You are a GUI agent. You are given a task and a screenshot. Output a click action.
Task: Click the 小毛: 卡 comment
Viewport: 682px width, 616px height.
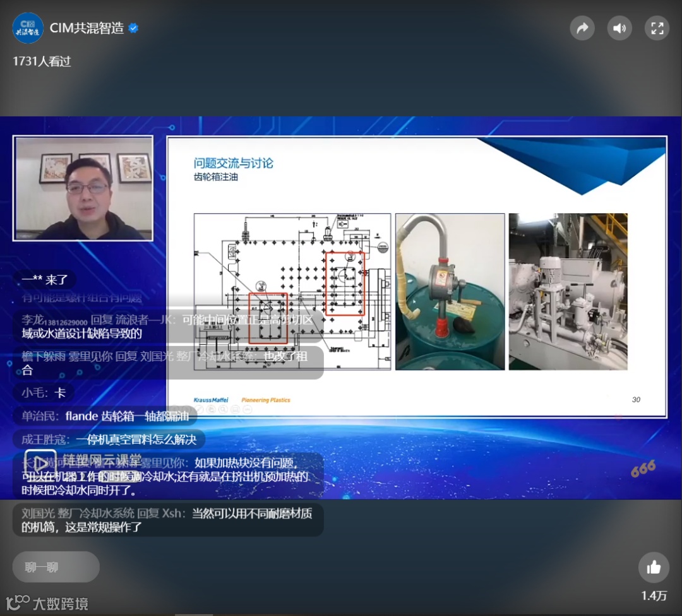point(44,393)
